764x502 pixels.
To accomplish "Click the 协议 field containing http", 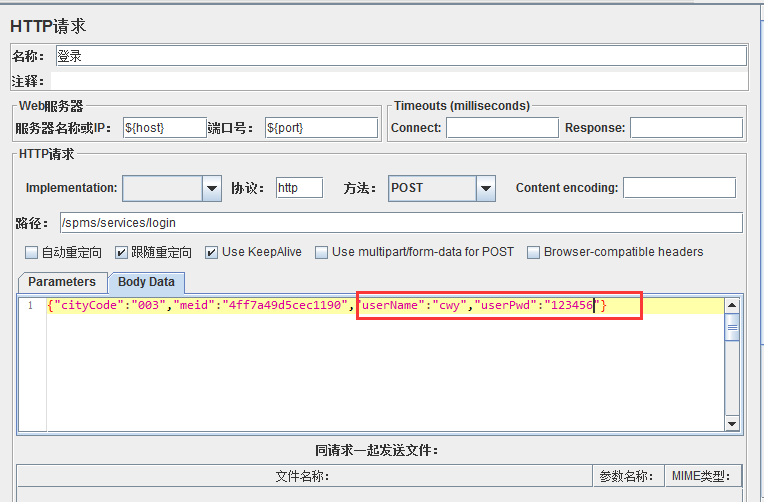I will point(299,188).
